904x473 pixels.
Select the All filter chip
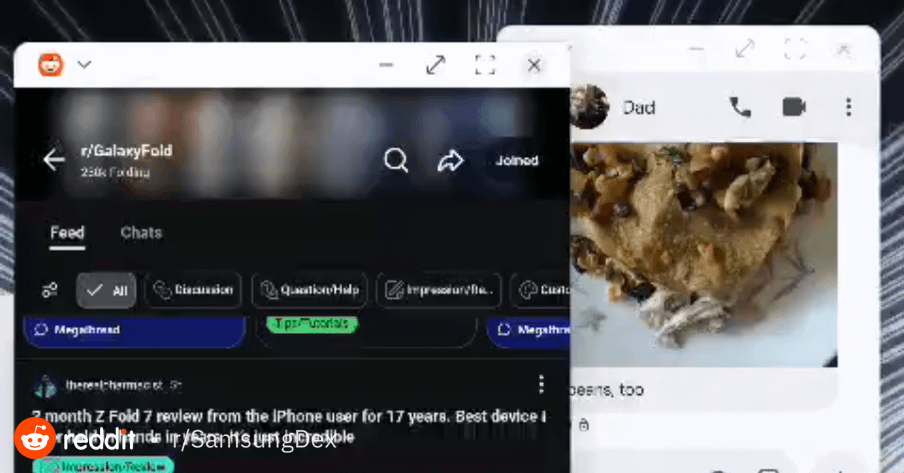tap(106, 291)
